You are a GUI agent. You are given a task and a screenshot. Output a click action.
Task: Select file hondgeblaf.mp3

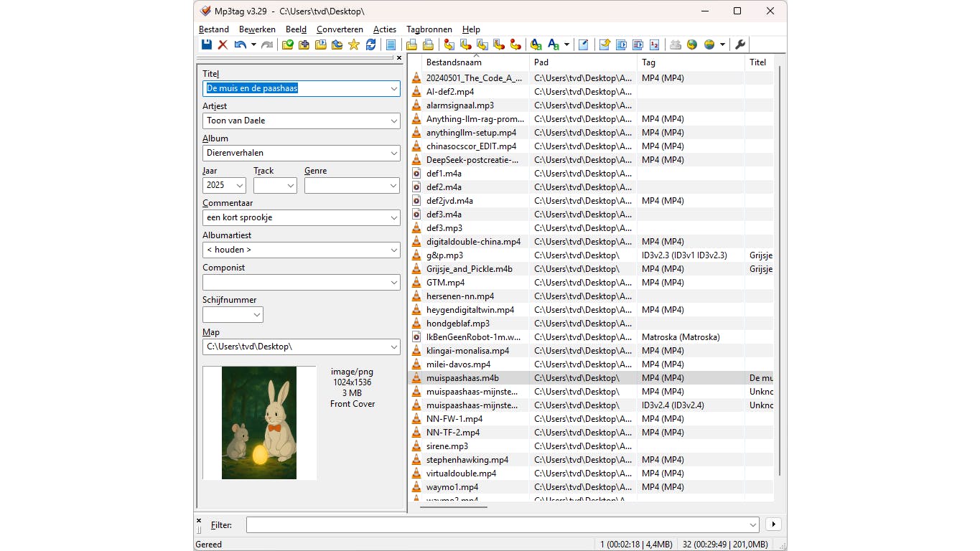pos(458,324)
